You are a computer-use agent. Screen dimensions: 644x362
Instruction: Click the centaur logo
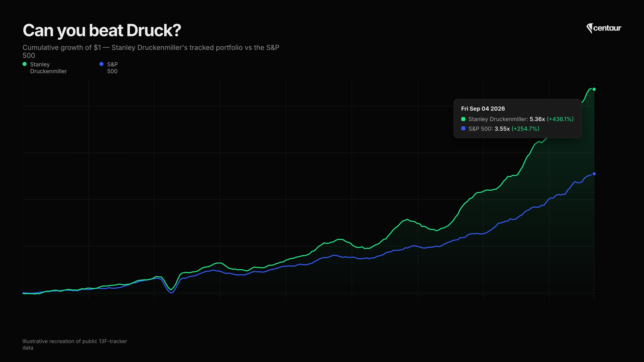click(604, 28)
